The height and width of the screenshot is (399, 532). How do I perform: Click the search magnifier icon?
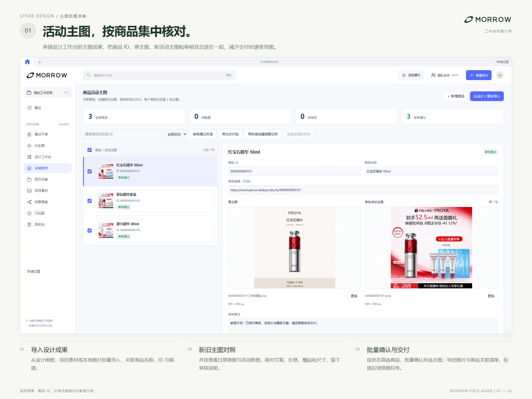click(89, 75)
